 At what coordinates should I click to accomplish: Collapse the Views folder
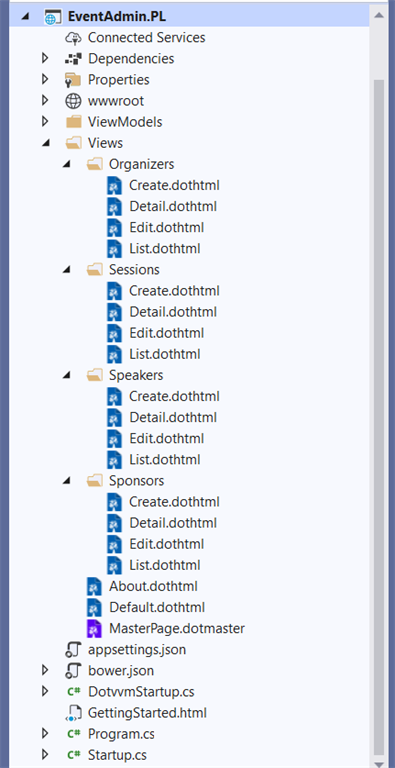[46, 143]
